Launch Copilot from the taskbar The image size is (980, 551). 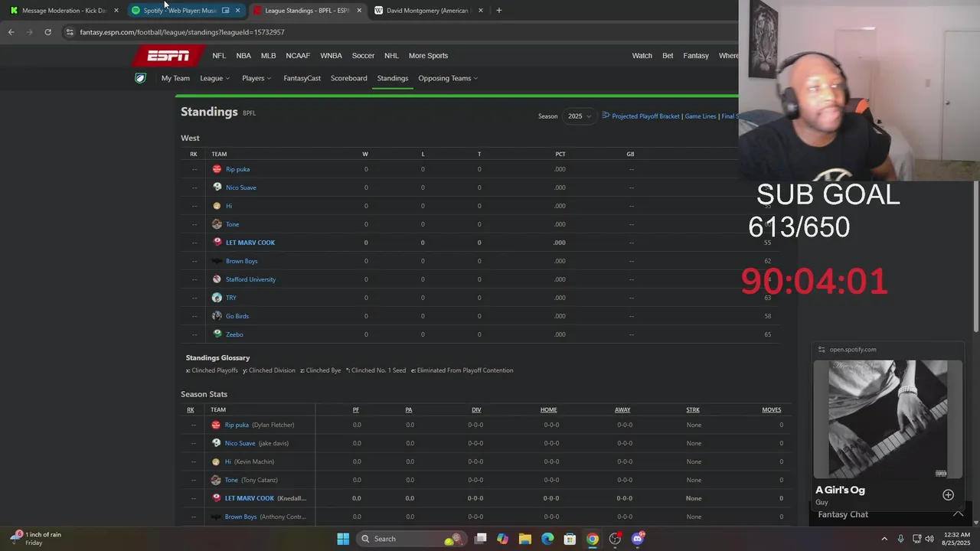coord(502,539)
